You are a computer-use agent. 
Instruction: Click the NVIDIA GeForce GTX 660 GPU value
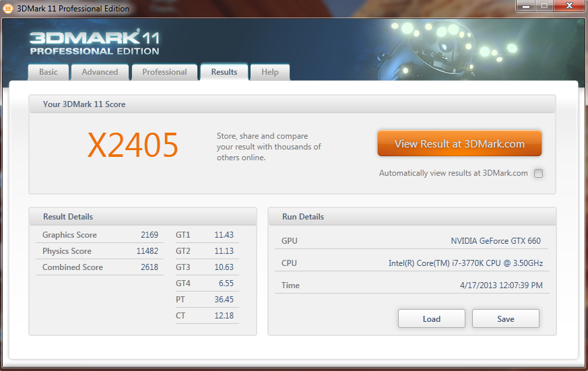click(x=496, y=241)
